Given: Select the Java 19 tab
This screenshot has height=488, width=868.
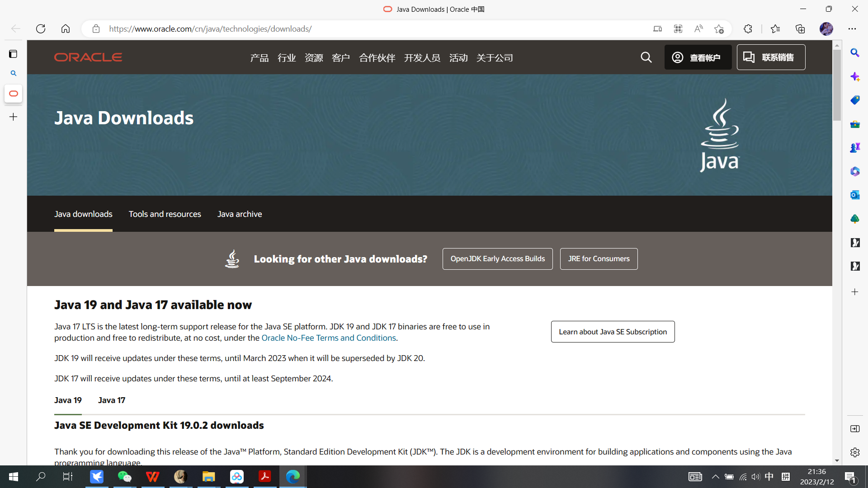Looking at the screenshot, I should (x=68, y=400).
